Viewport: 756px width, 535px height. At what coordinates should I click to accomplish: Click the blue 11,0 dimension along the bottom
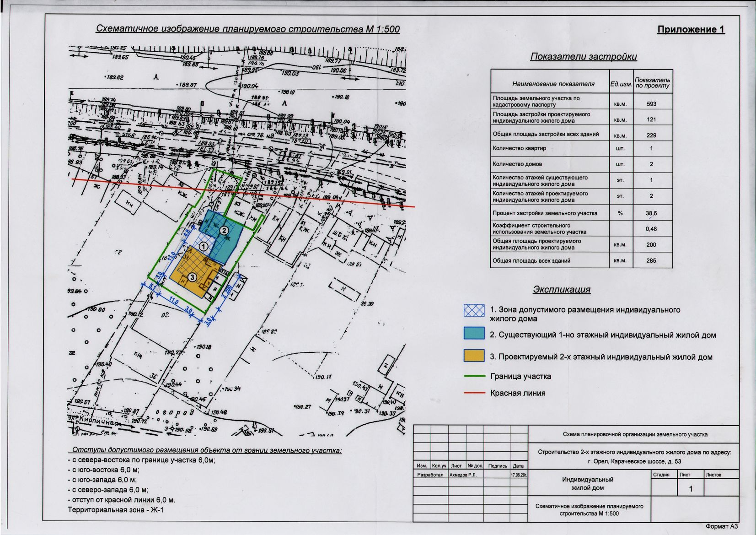[x=173, y=301]
